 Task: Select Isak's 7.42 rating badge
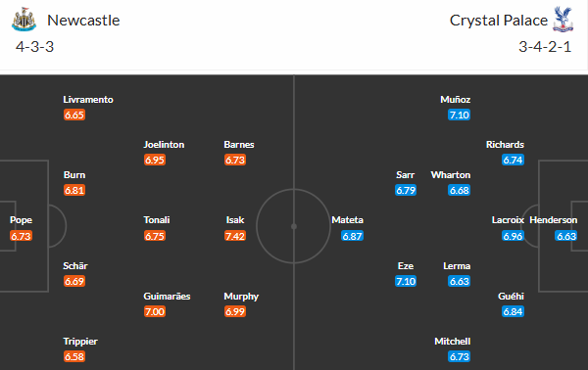click(x=235, y=236)
